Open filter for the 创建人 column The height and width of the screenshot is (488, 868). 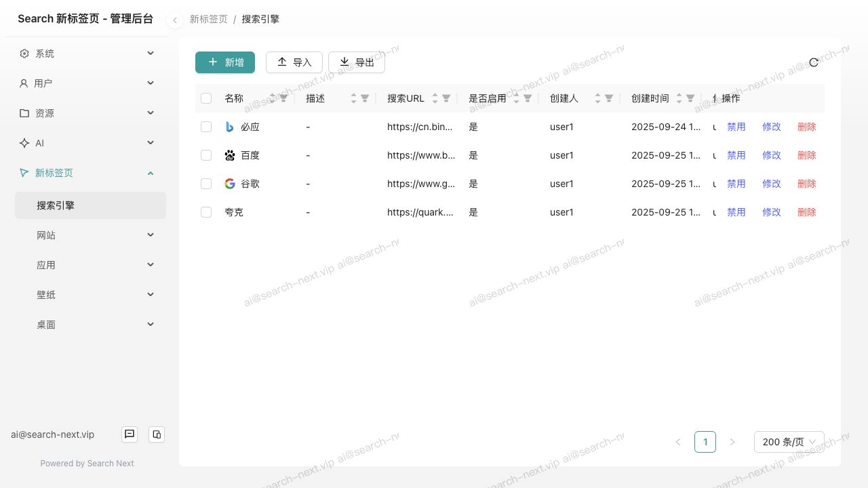pyautogui.click(x=609, y=98)
